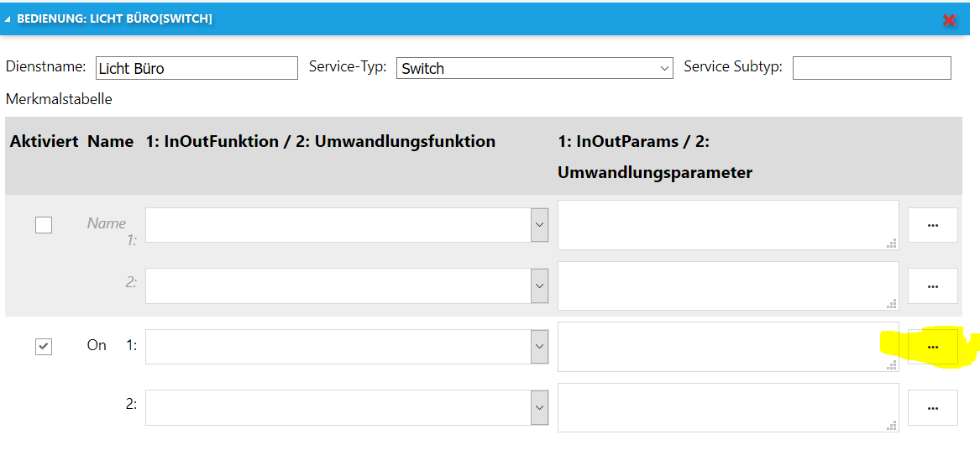Open ellipsis editor for Name row 2
Viewport: 980px width, 461px height.
coord(932,286)
